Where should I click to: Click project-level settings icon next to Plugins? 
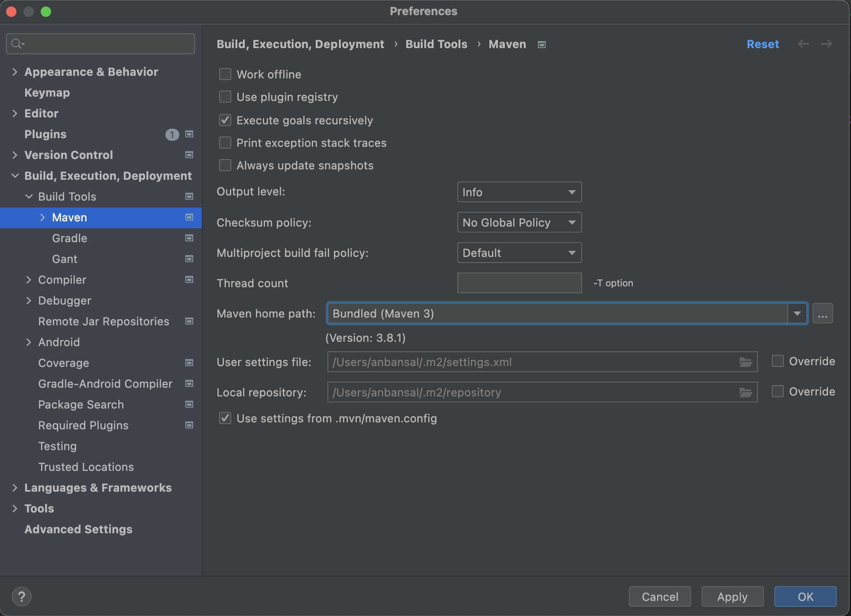click(x=189, y=134)
